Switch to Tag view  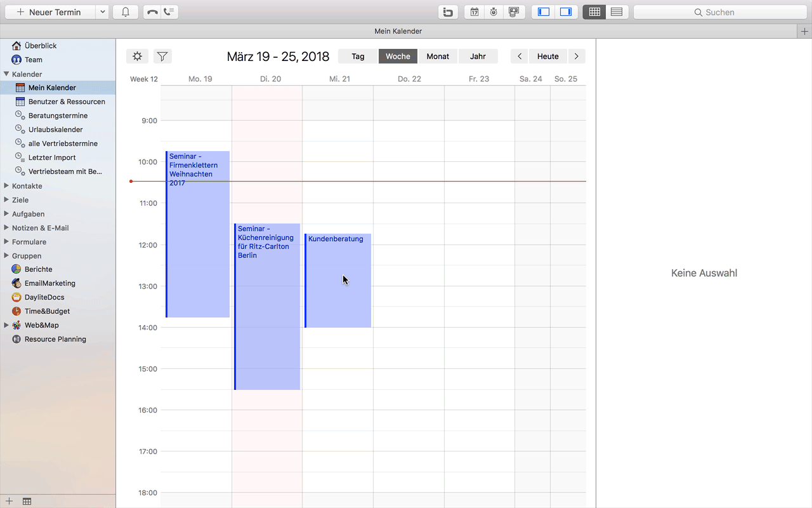click(x=358, y=57)
